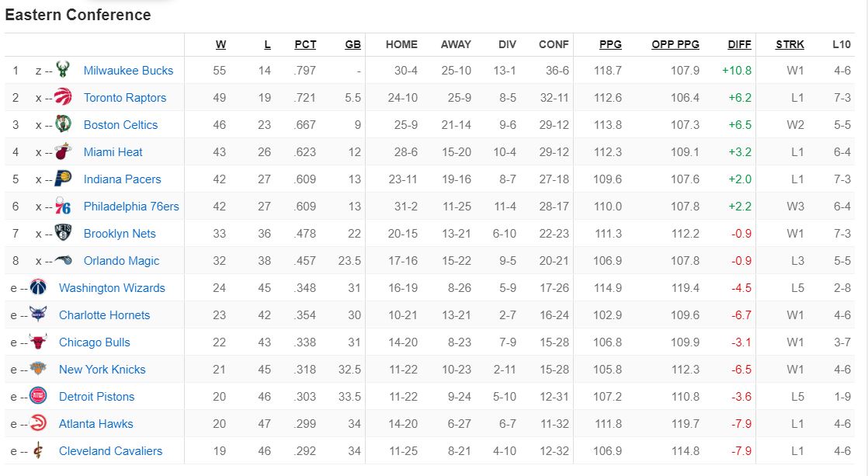Sort table by GB column header
This screenshot has height=476, width=868.
pyautogui.click(x=352, y=44)
